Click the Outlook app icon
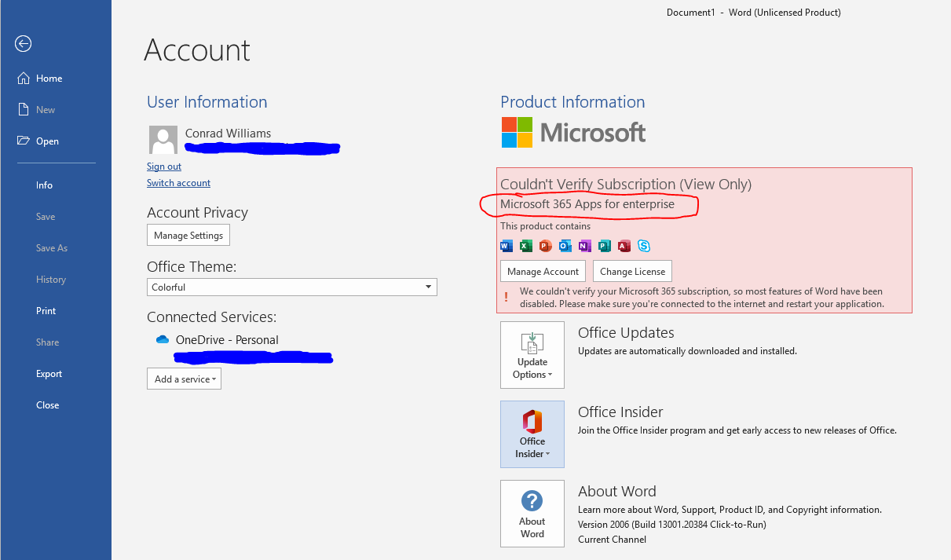951x560 pixels. [x=565, y=246]
